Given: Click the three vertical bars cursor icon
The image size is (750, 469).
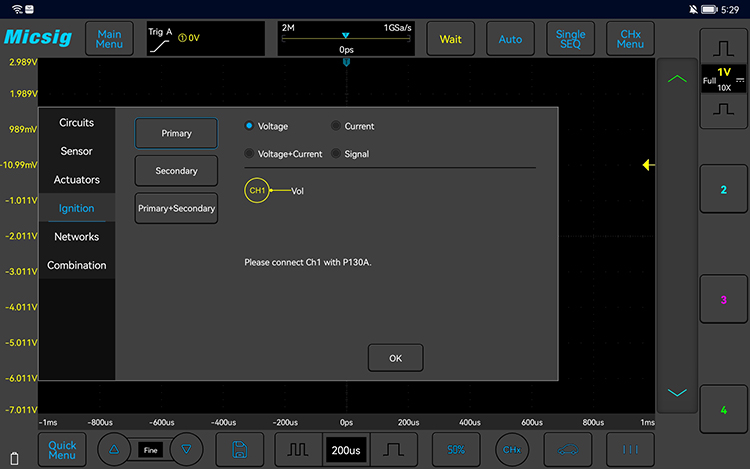Looking at the screenshot, I should pyautogui.click(x=630, y=449).
